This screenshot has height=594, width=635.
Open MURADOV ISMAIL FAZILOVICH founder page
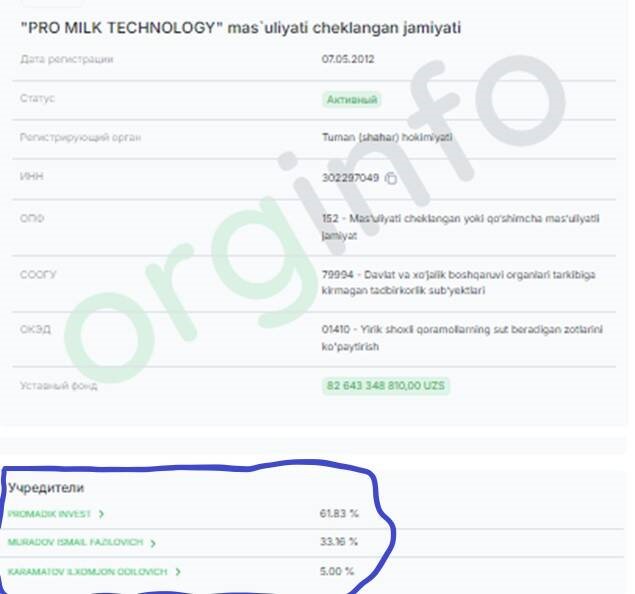point(75,542)
